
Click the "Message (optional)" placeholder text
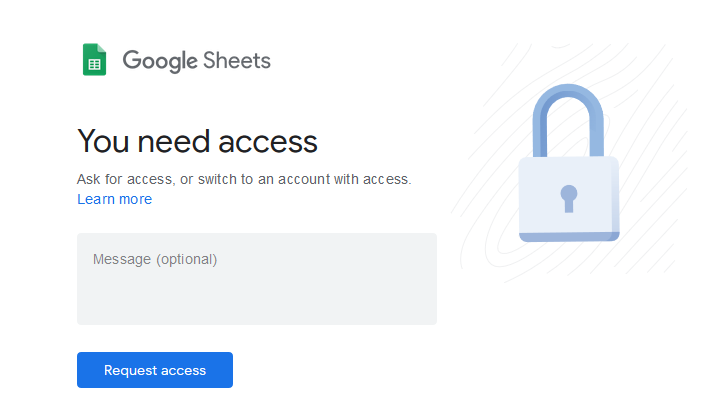click(x=155, y=259)
